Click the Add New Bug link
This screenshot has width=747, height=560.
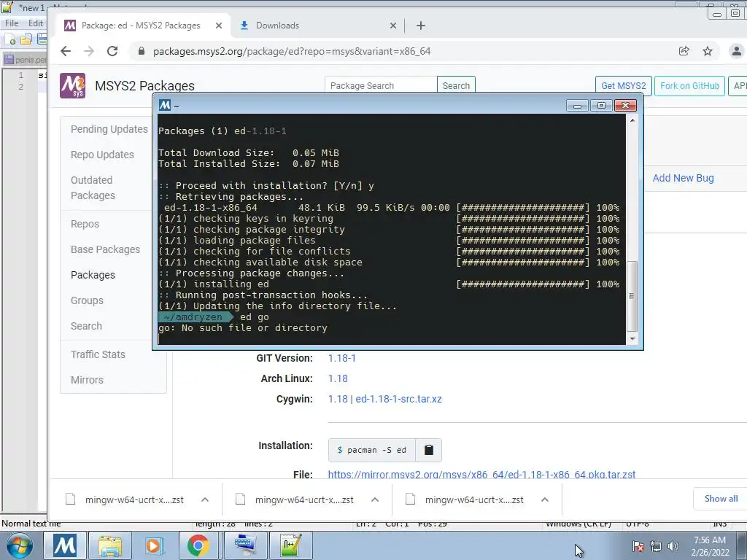pos(683,178)
